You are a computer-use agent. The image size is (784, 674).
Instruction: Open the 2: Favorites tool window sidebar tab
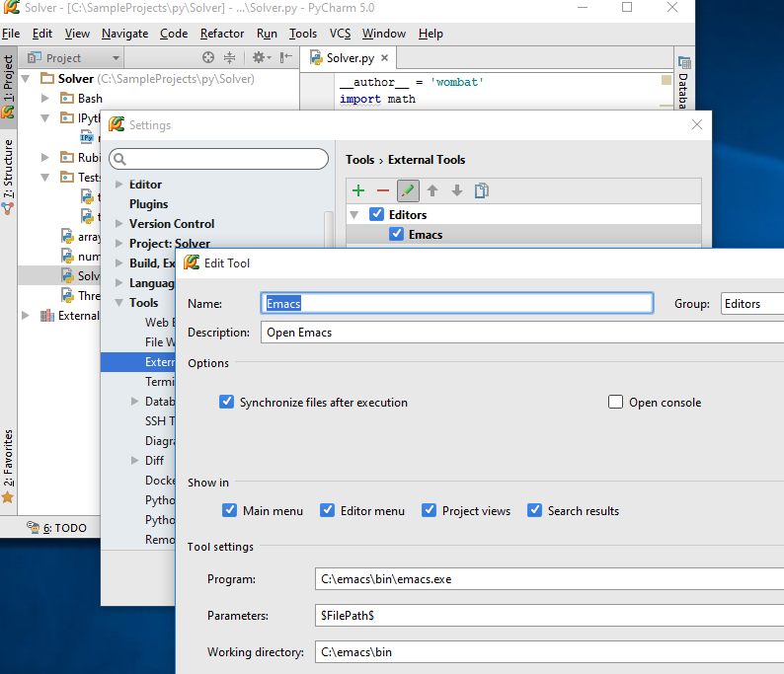pyautogui.click(x=8, y=466)
